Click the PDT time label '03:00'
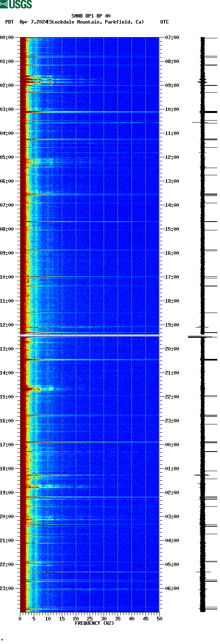The height and width of the screenshot is (644, 220). pos(7,109)
